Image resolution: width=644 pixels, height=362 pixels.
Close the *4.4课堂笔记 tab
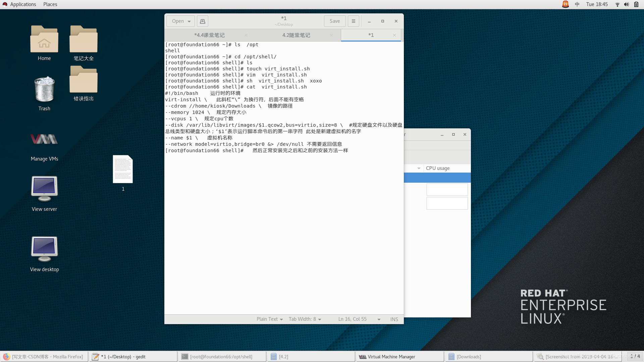[246, 35]
